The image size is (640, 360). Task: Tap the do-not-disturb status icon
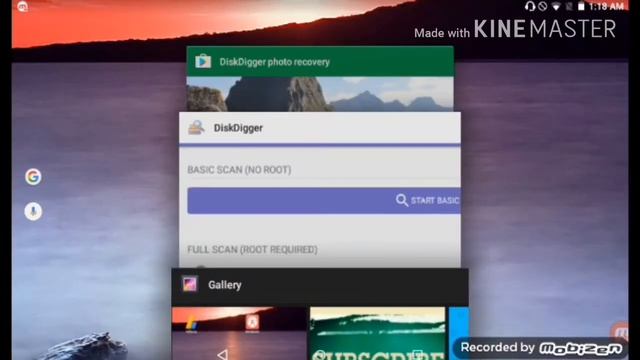[x=542, y=6]
